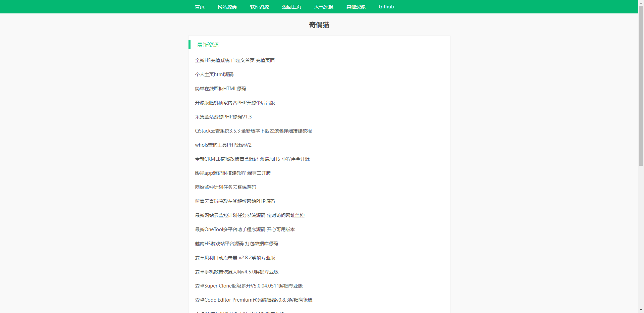Open 简单在线画板HTML源码 link
Image resolution: width=644 pixels, height=313 pixels.
coord(220,89)
